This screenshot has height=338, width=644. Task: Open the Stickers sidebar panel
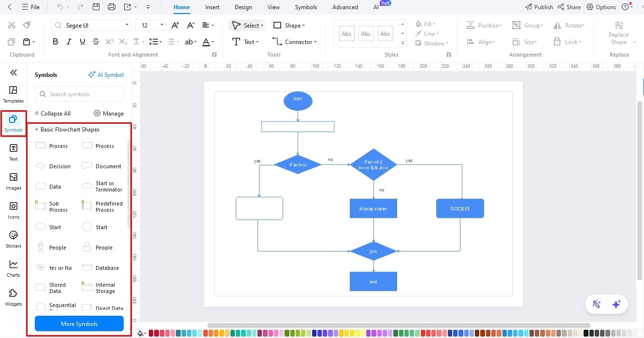coord(14,239)
